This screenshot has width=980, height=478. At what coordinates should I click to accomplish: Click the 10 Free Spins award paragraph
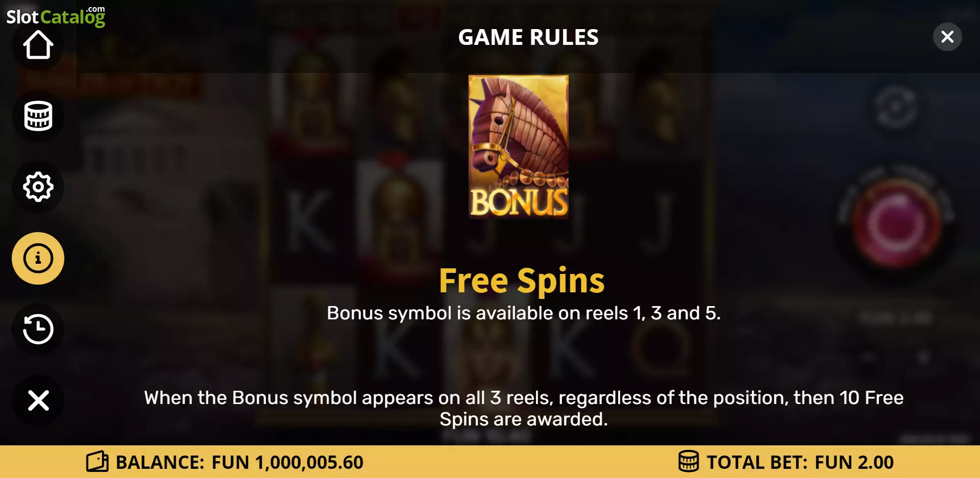pyautogui.click(x=524, y=408)
